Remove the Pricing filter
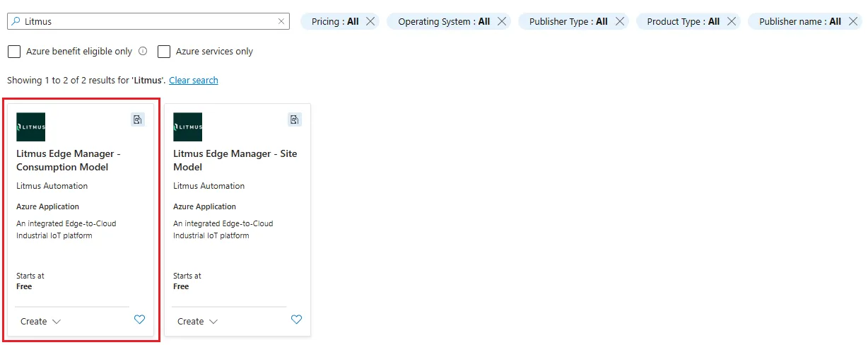The image size is (868, 345). pyautogui.click(x=371, y=21)
